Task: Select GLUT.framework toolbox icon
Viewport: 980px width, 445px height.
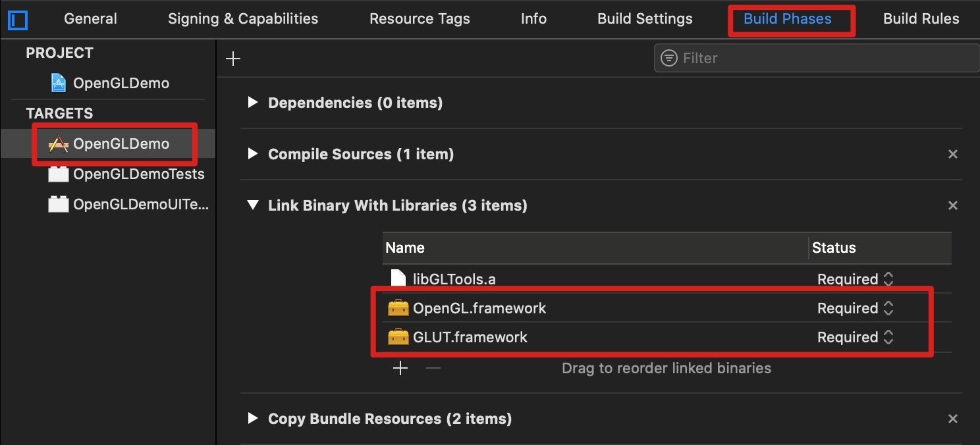Action: point(398,337)
